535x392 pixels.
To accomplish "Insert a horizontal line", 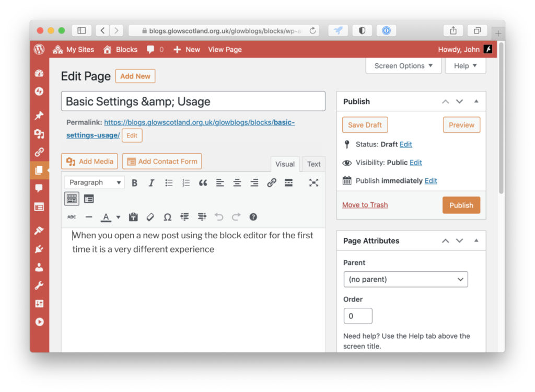I will (x=89, y=217).
